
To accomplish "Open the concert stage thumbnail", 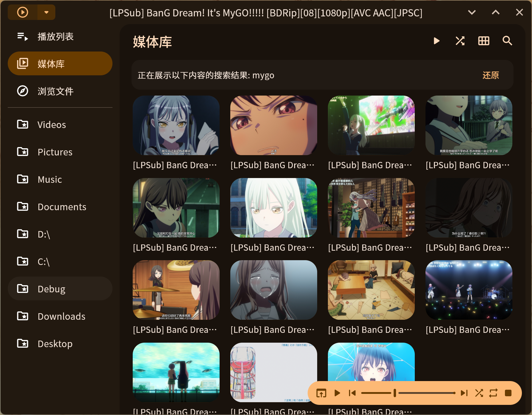I will [x=469, y=290].
